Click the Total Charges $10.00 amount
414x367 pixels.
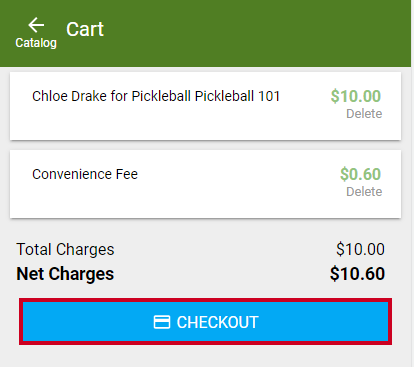[x=360, y=249]
